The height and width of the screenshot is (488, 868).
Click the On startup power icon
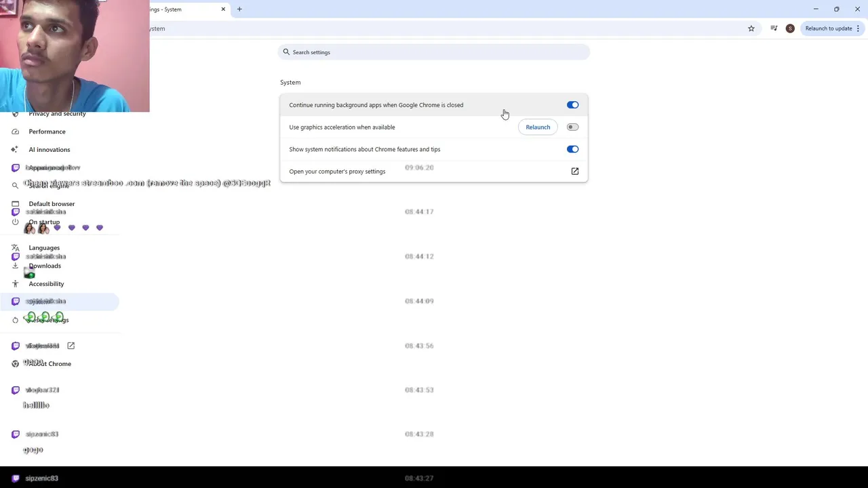coord(15,222)
